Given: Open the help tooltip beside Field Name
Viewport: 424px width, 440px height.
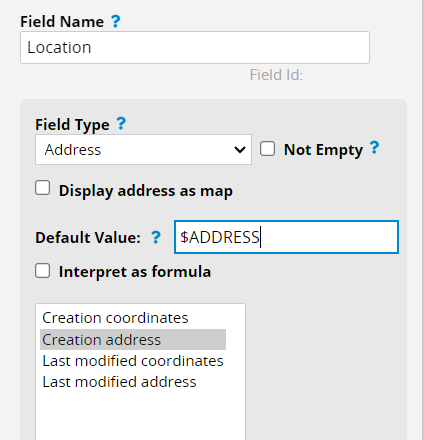Looking at the screenshot, I should tap(116, 21).
